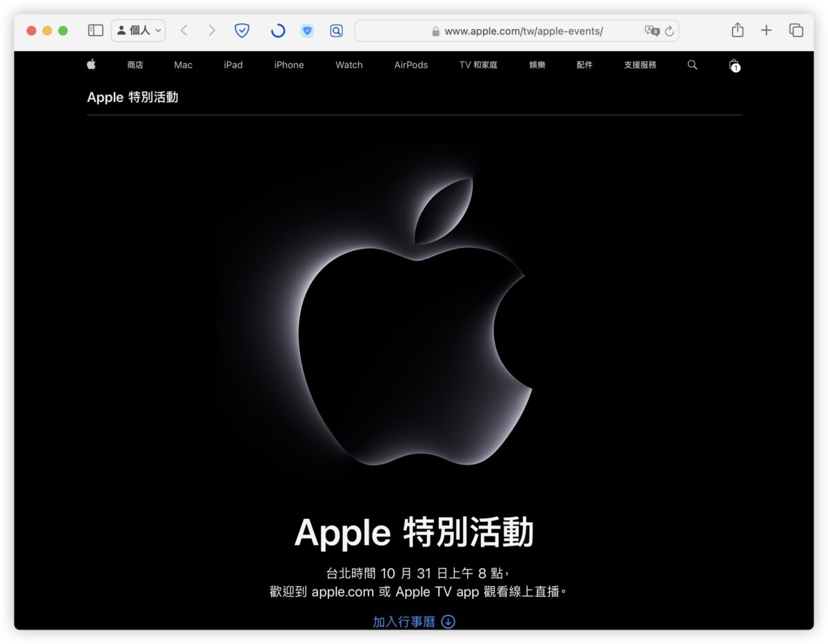Open the shopping bag

coord(734,65)
